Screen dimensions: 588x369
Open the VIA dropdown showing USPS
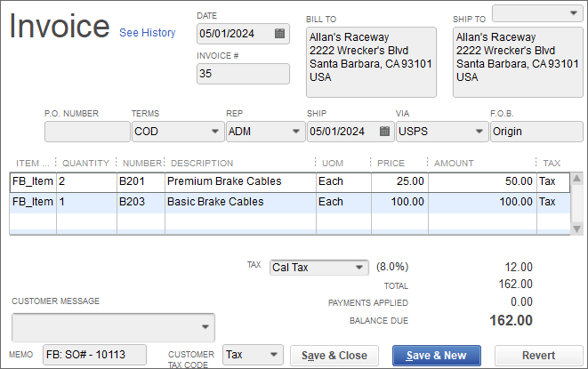point(479,132)
